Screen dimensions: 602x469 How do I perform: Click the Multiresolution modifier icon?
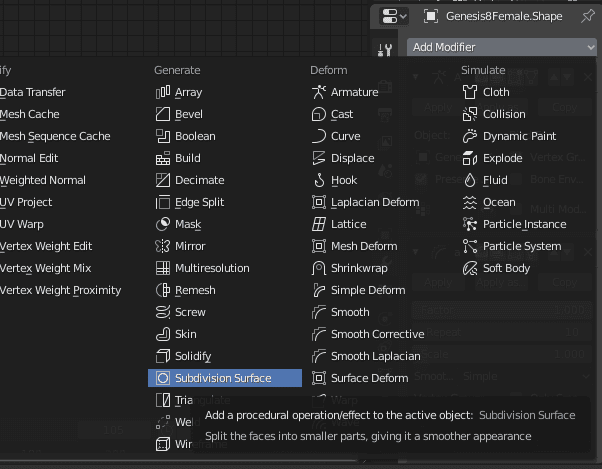click(x=163, y=268)
